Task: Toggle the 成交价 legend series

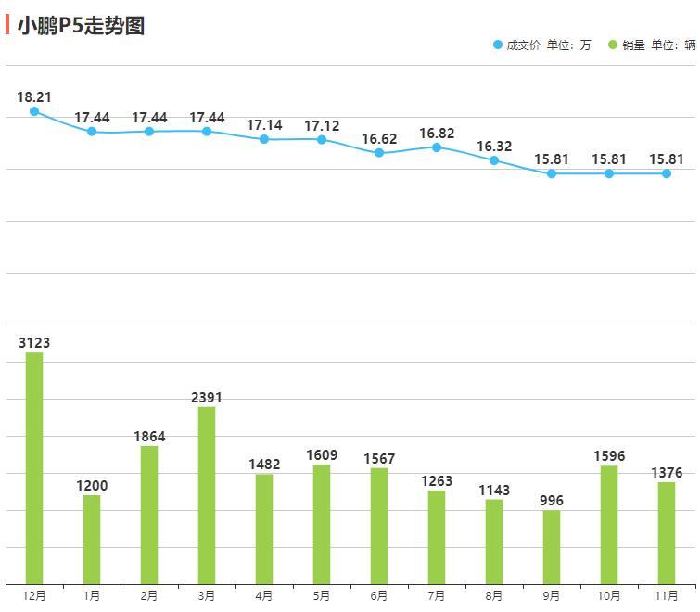Action: [x=542, y=45]
